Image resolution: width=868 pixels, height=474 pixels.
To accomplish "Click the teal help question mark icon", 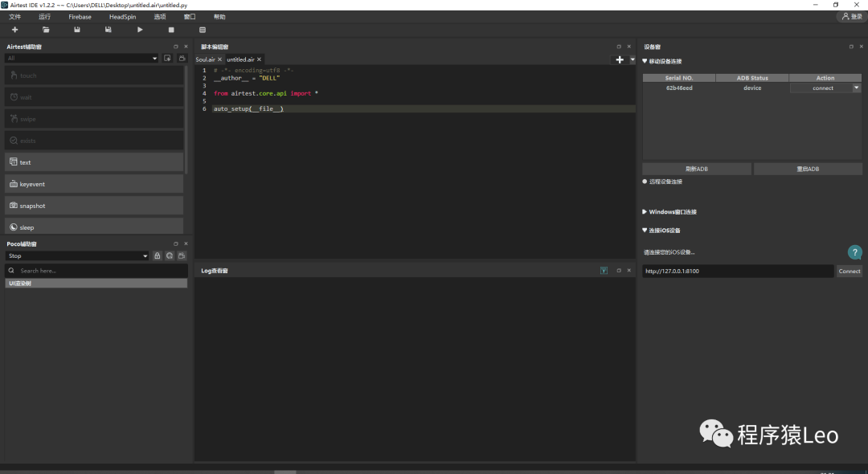I will coord(855,252).
